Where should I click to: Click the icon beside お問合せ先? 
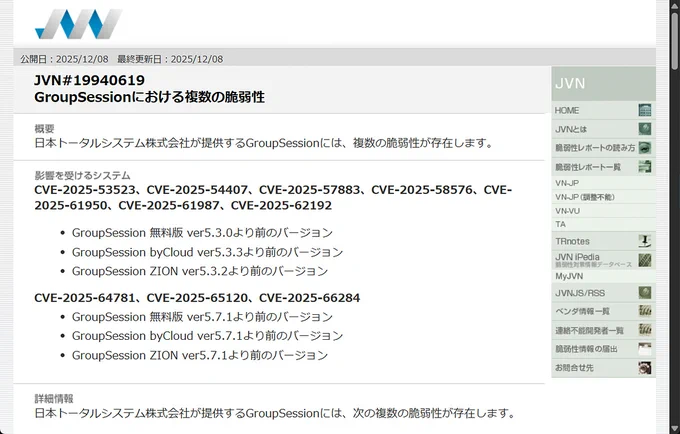(x=645, y=368)
